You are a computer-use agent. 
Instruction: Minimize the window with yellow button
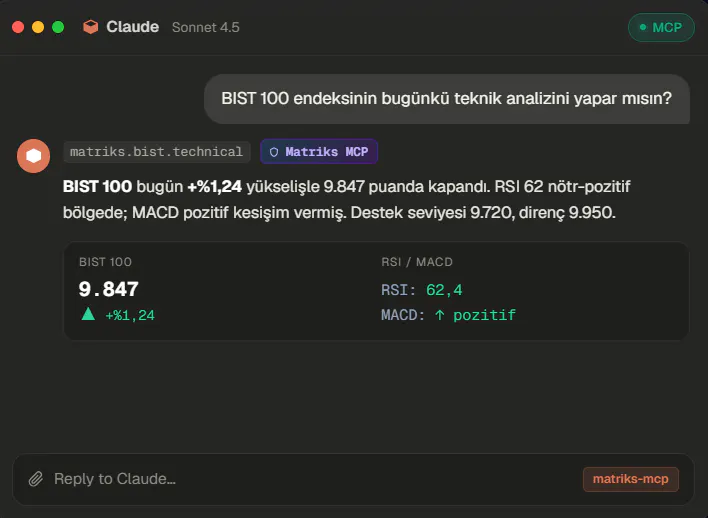coord(38,27)
